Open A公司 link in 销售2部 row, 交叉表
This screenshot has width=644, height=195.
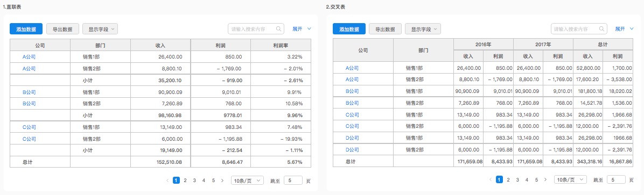(x=352, y=80)
